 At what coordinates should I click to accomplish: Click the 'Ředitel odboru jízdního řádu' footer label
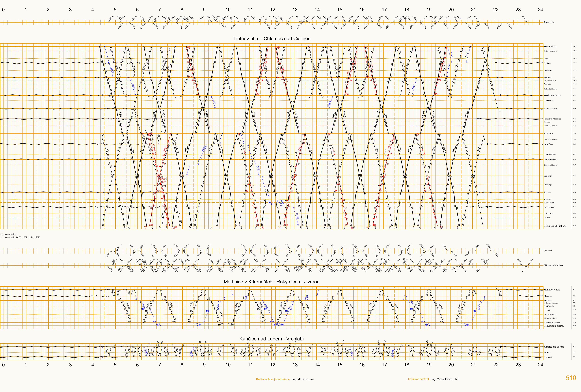tap(273, 379)
